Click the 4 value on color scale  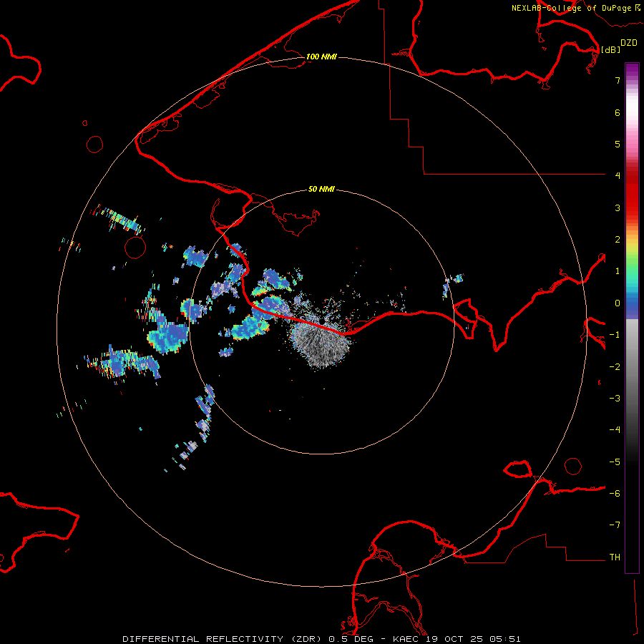click(618, 176)
